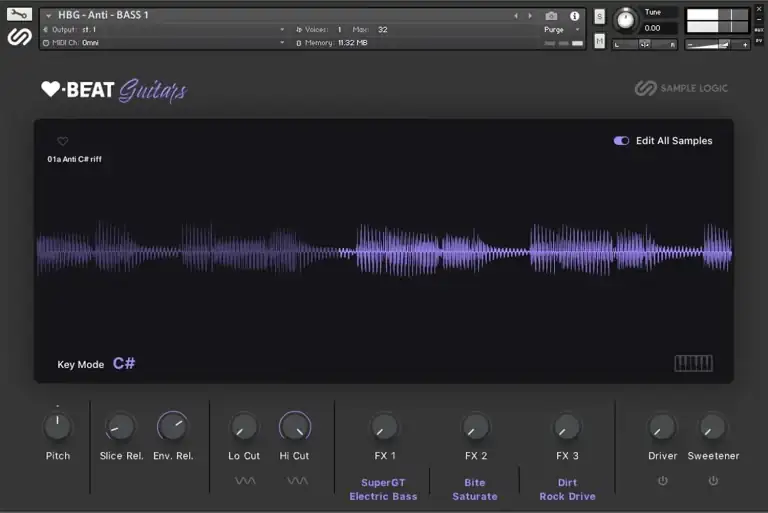Adjust the Slice Rel. knob
This screenshot has width=768, height=513.
(x=120, y=427)
